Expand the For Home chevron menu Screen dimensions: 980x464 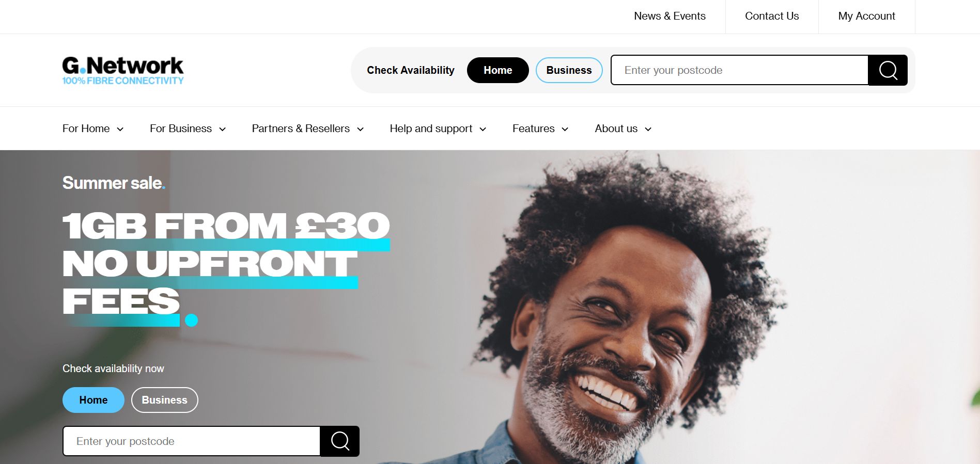tap(120, 129)
